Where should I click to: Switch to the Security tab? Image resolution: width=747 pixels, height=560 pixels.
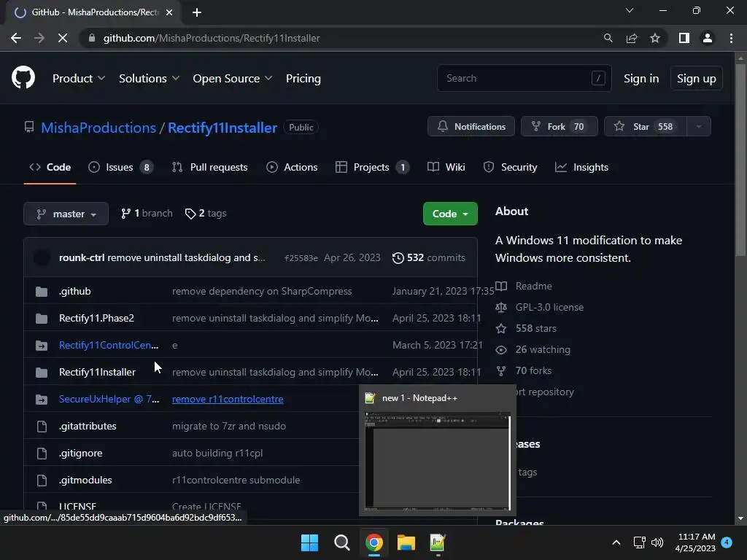(510, 167)
